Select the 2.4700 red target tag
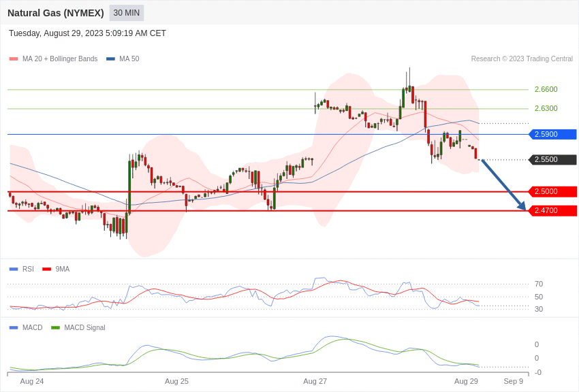Screen dimensions: 579x392 pos(553,211)
